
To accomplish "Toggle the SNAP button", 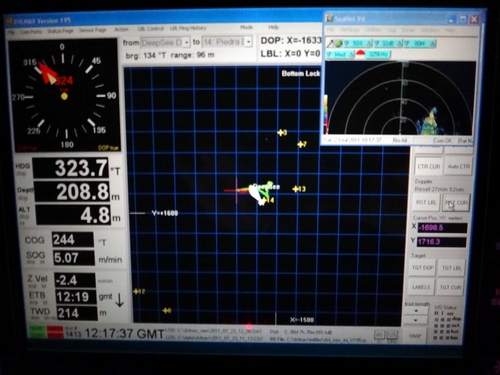I will point(415,336).
